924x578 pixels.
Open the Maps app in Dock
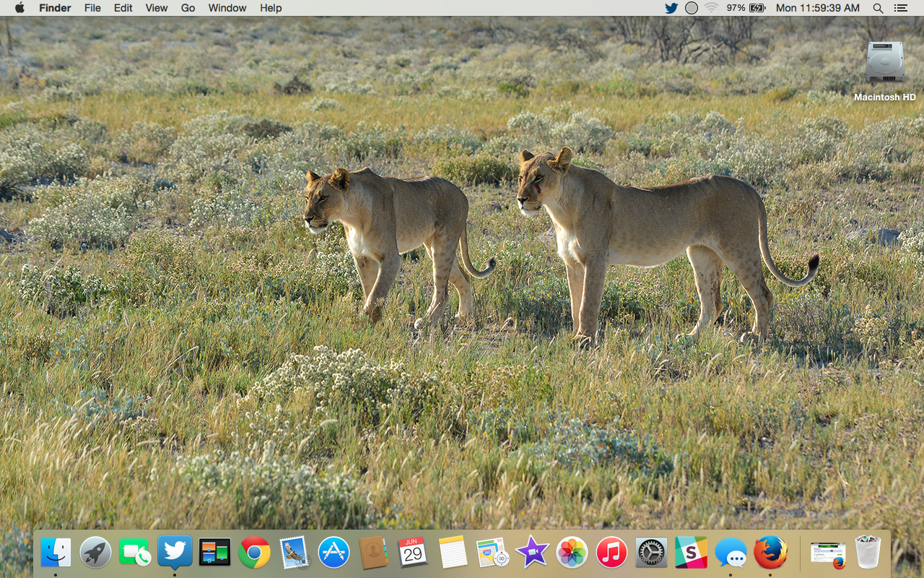tap(493, 553)
